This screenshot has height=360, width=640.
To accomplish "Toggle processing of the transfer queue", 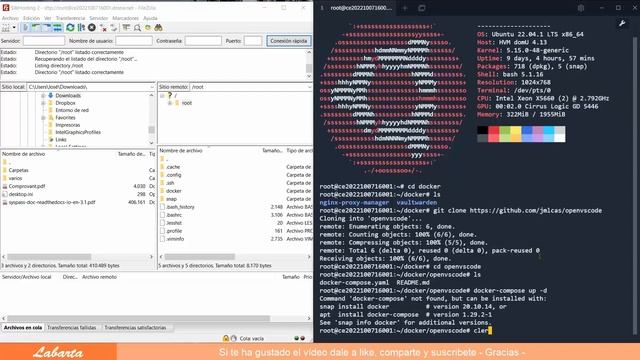I will [x=81, y=28].
